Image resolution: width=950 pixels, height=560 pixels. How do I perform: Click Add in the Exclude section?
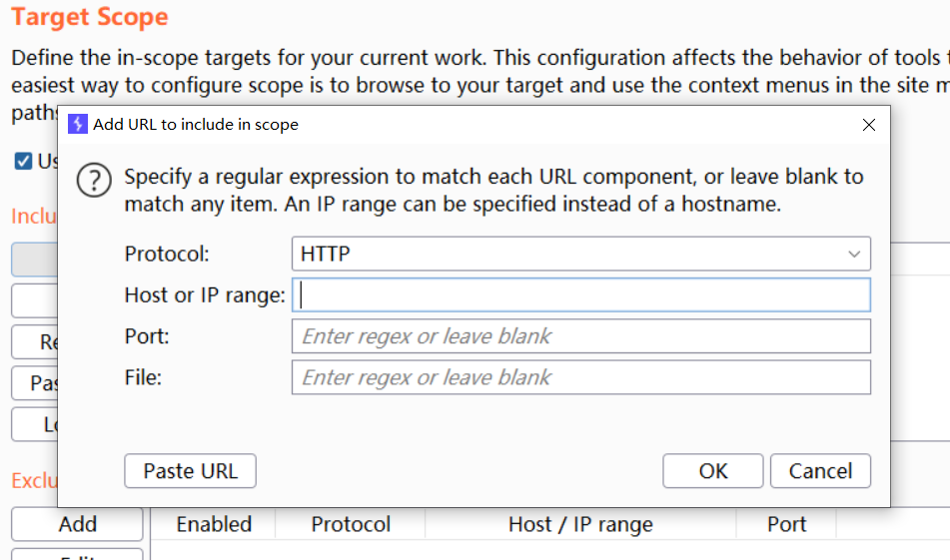77,524
